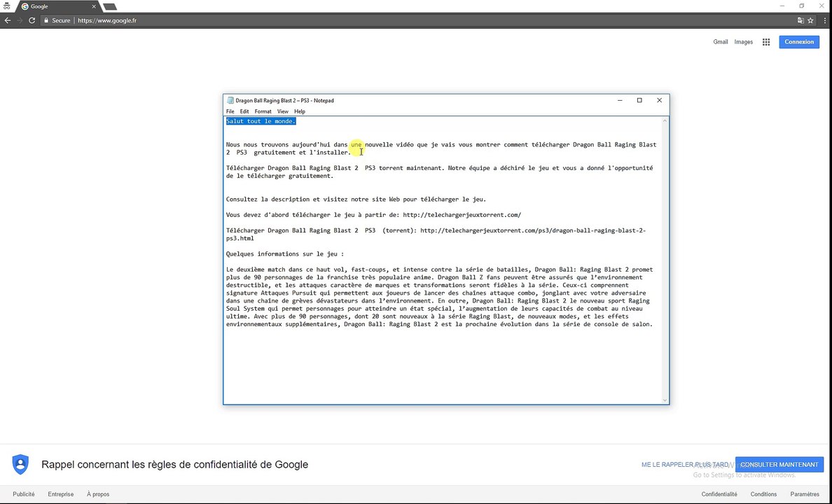Viewport: 832px width, 504px height.
Task: Open Notepad Edit menu
Action: pyautogui.click(x=244, y=111)
